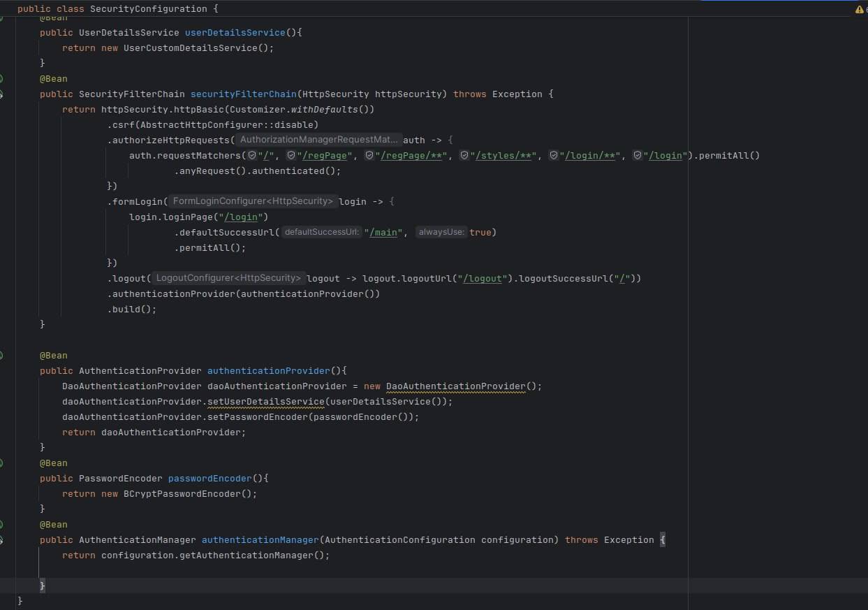Screen dimensions: 868x610
Task: Click the shield icon before "/styles/**"
Action: point(464,156)
